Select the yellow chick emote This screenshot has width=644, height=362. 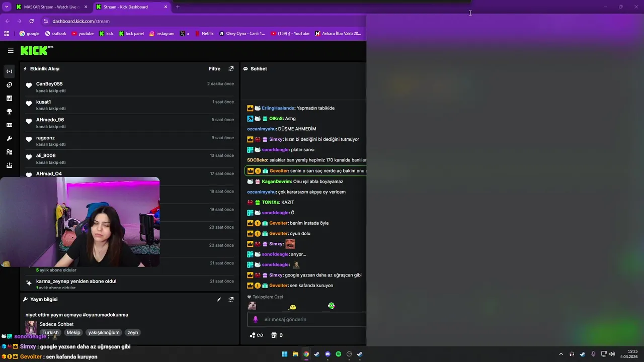tap(292, 307)
